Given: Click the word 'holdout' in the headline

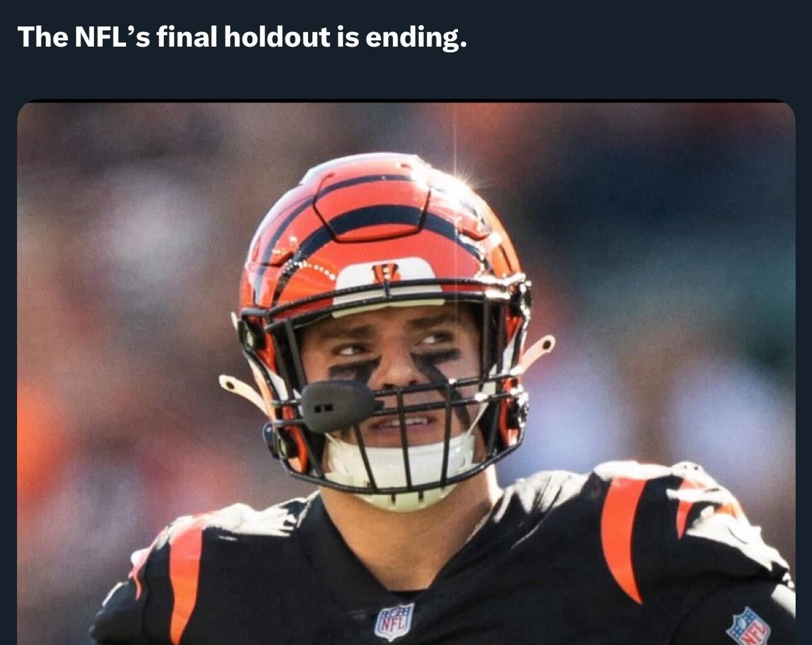Looking at the screenshot, I should (x=277, y=37).
